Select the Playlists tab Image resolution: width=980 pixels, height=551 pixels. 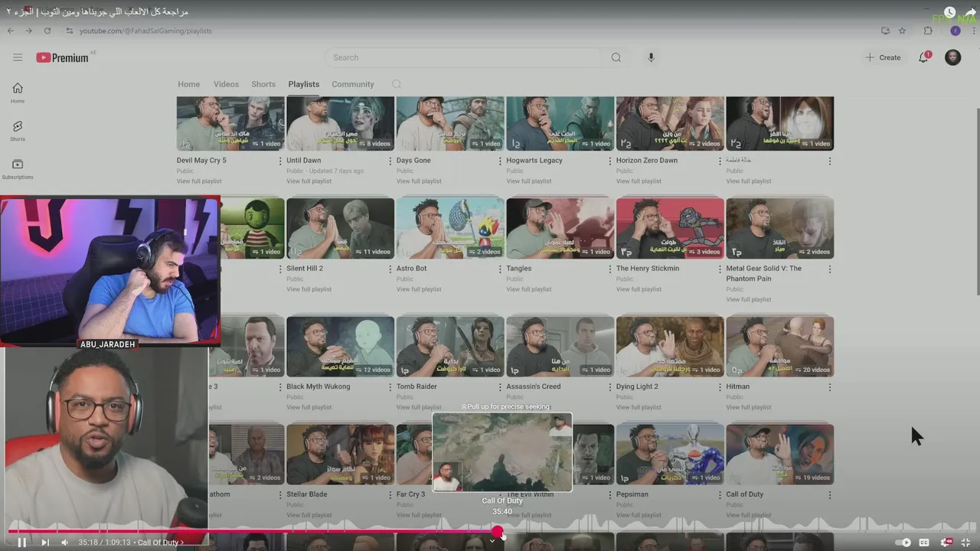click(x=303, y=84)
